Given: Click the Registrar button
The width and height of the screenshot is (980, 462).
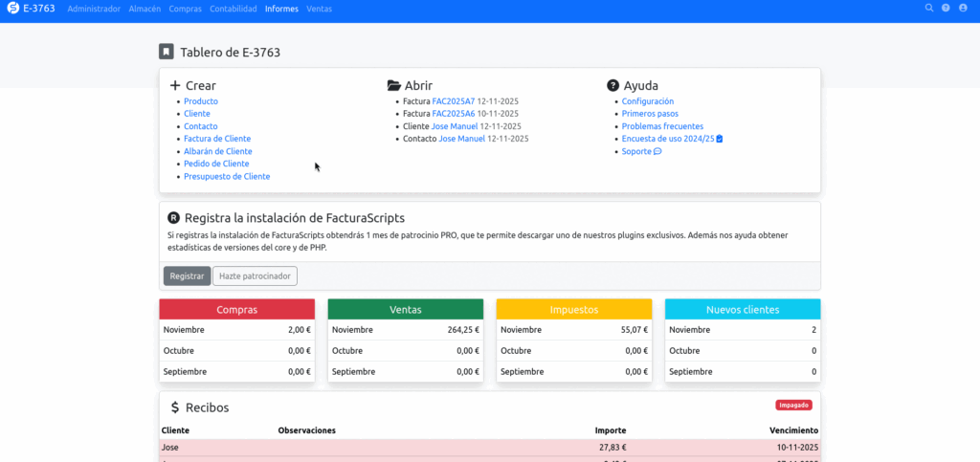Looking at the screenshot, I should point(187,275).
